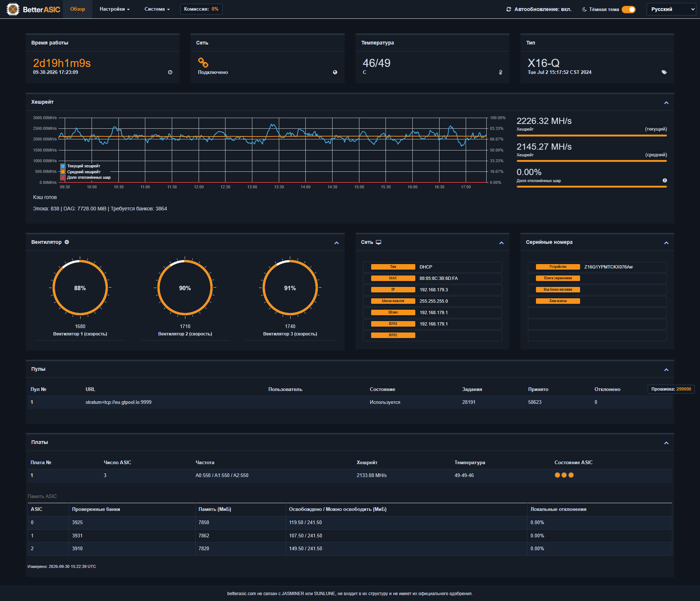
Task: Toggle Автообновление: вкл.
Action: (x=539, y=9)
